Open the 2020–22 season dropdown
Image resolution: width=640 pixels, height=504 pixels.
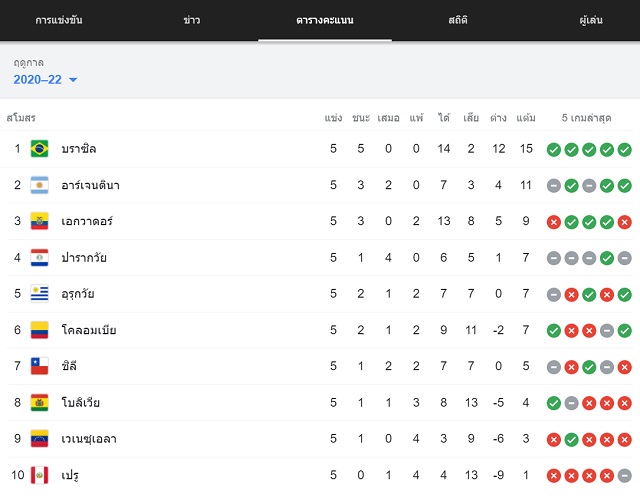click(x=45, y=80)
